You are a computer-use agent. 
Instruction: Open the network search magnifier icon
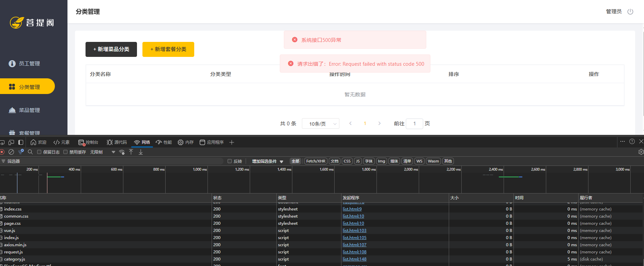(x=30, y=152)
